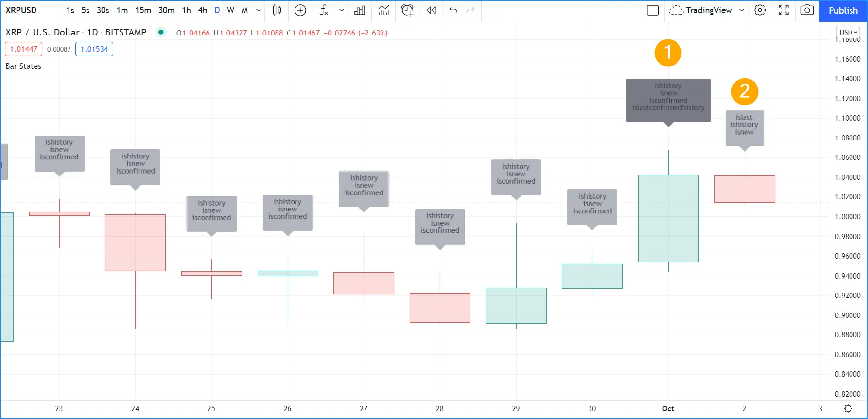Click the blue buy price 1.01534
This screenshot has width=868, height=419.
pyautogui.click(x=94, y=49)
